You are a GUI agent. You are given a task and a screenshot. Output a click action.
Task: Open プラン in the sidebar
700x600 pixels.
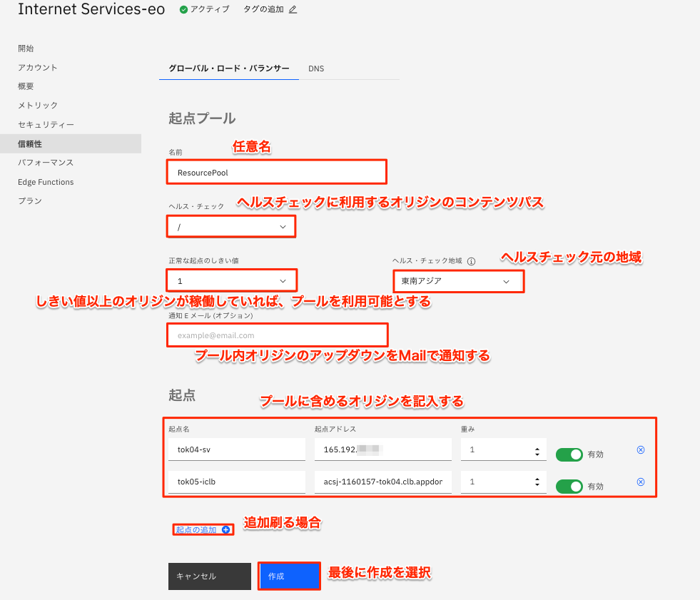coord(30,201)
